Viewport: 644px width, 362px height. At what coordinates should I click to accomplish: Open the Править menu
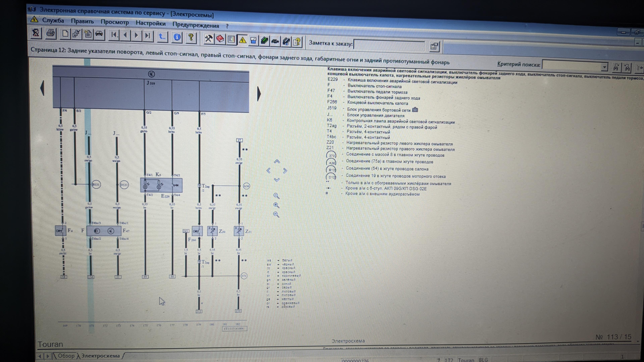tap(82, 21)
